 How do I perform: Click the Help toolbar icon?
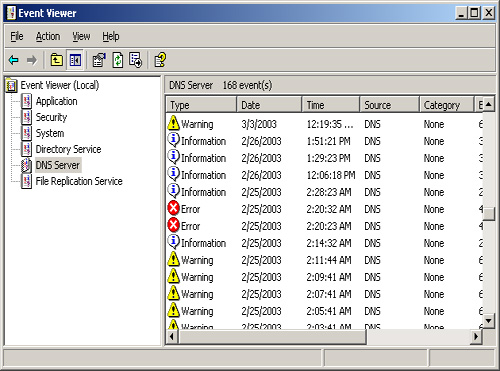160,60
